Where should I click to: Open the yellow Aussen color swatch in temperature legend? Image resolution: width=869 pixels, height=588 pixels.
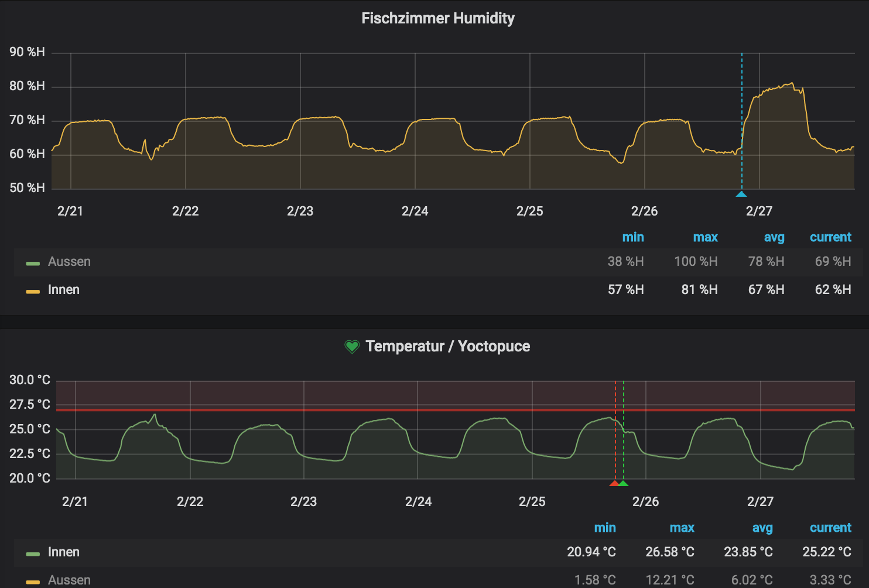coord(33,582)
